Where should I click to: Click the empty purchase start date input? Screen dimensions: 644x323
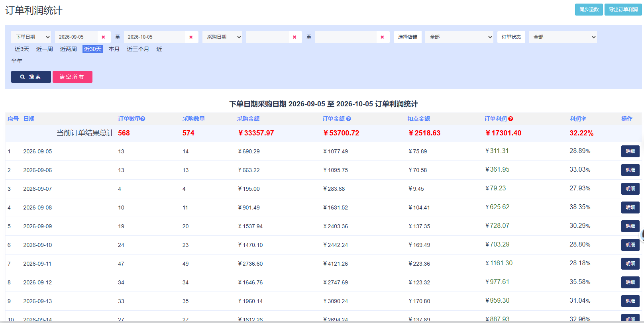(x=267, y=37)
